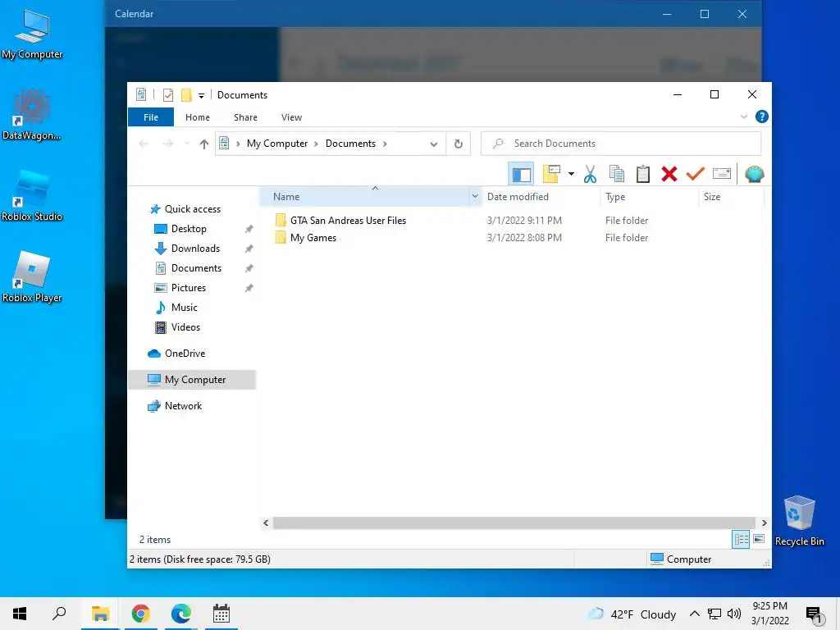Select OneDrive in the navigation pane

click(x=185, y=354)
